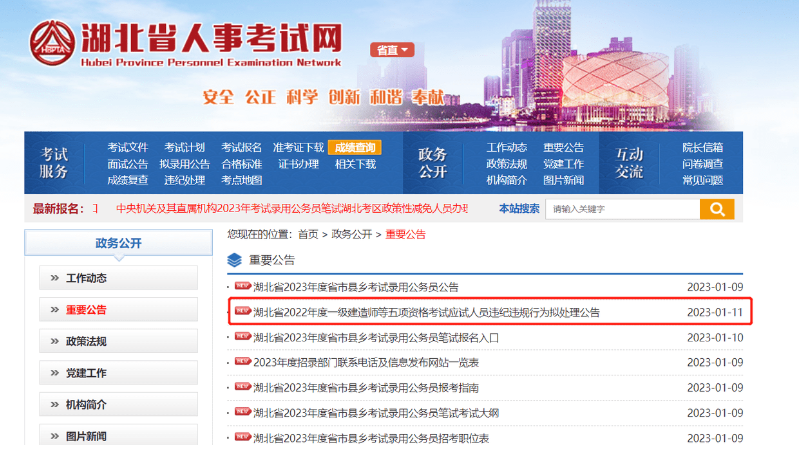This screenshot has width=801, height=451.
Task: Open 工作动态 in the top navigation
Action: pos(506,148)
